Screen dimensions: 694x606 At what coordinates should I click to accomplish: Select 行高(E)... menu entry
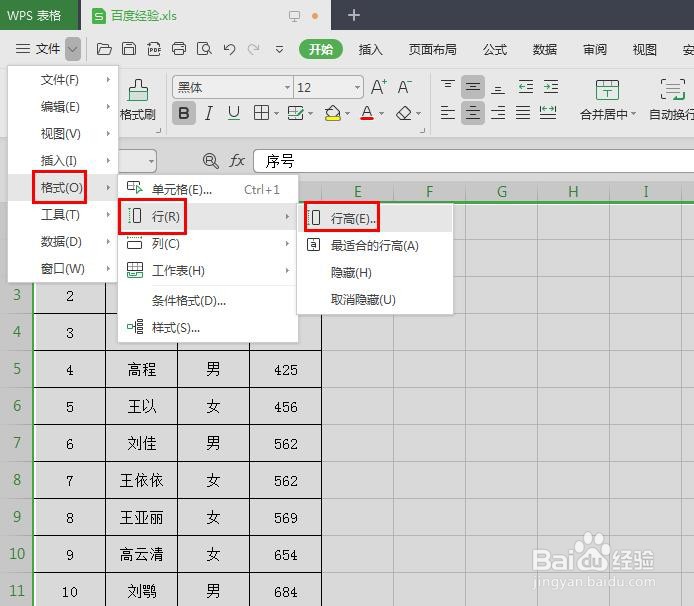pyautogui.click(x=375, y=218)
